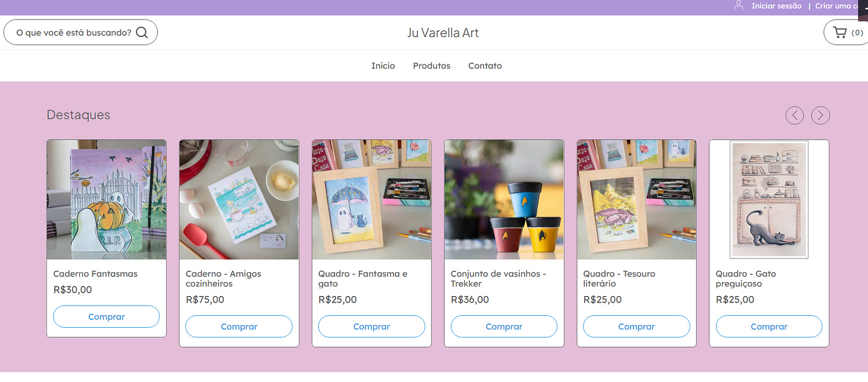
Task: Click Comprar for Conjunto de vasinhos - Trekker
Action: coord(504,326)
